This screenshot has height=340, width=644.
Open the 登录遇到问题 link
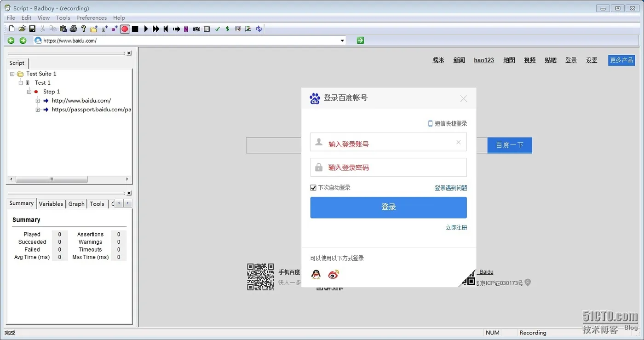point(451,188)
